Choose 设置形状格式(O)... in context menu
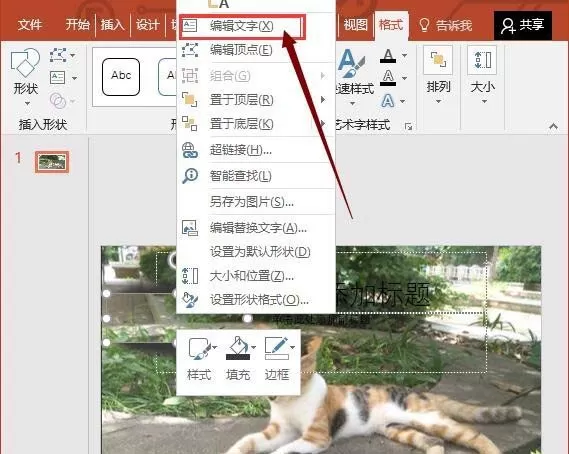Screen dimensions: 569x454 [x=255, y=300]
